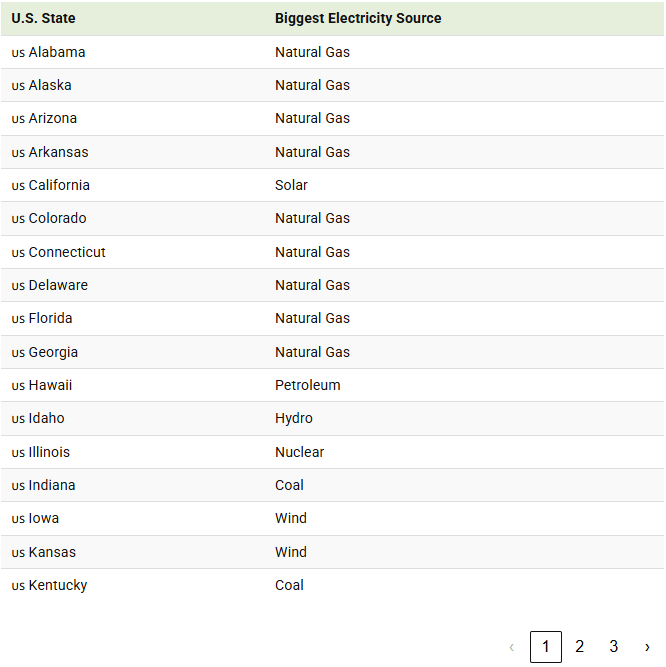Click Solar source cell for California
The image size is (666, 667).
291,185
